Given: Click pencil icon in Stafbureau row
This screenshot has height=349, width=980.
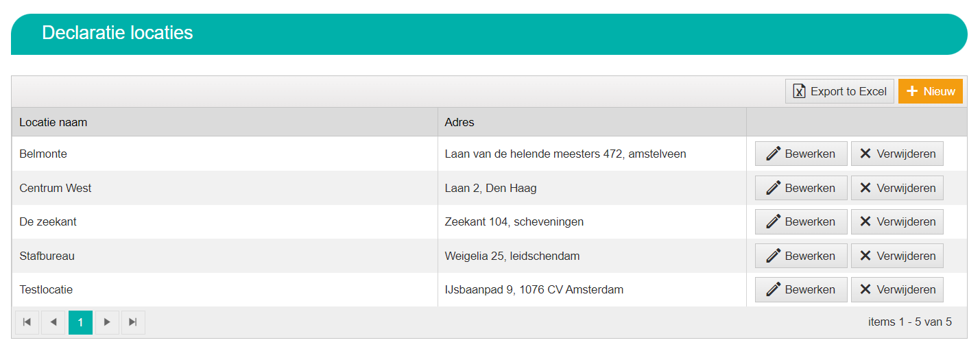Looking at the screenshot, I should 774,256.
